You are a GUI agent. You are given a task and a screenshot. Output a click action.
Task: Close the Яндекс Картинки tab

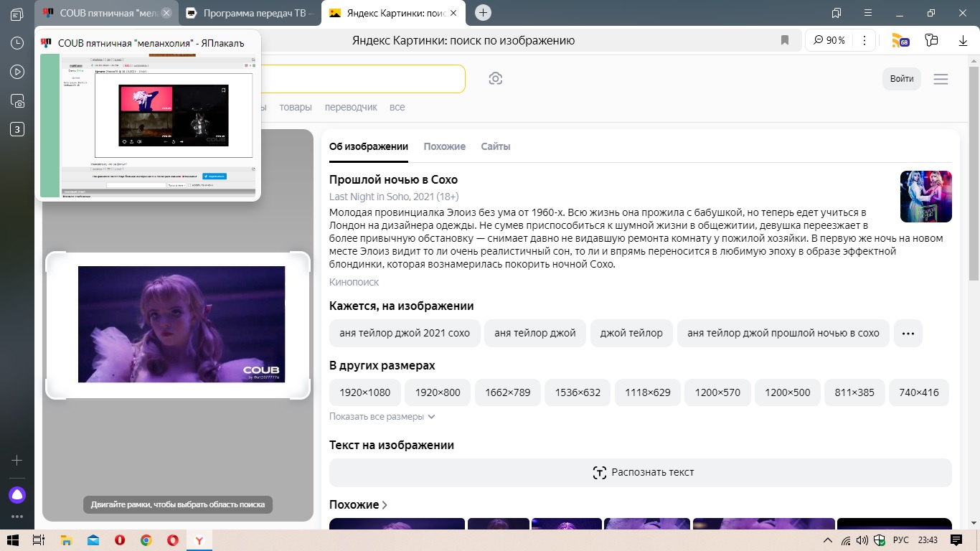453,13
